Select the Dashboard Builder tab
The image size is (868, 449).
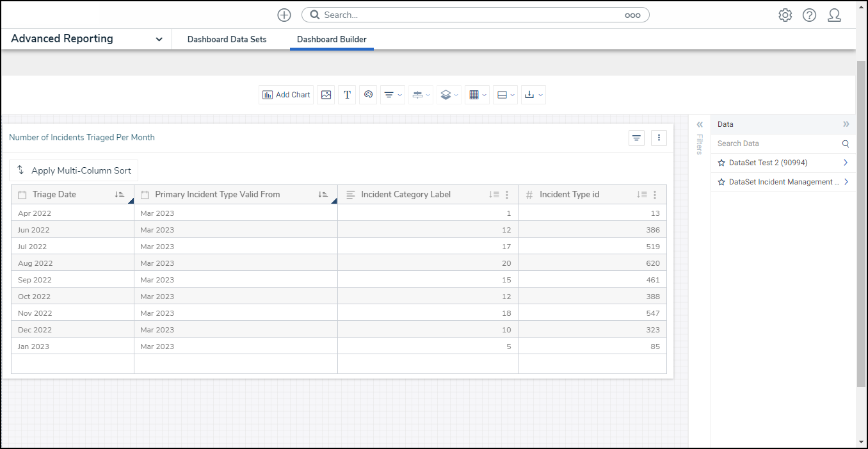tap(332, 39)
